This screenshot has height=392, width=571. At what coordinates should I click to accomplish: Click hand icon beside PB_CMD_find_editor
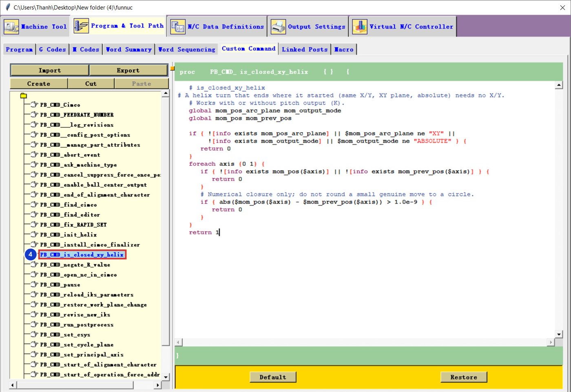click(x=34, y=215)
